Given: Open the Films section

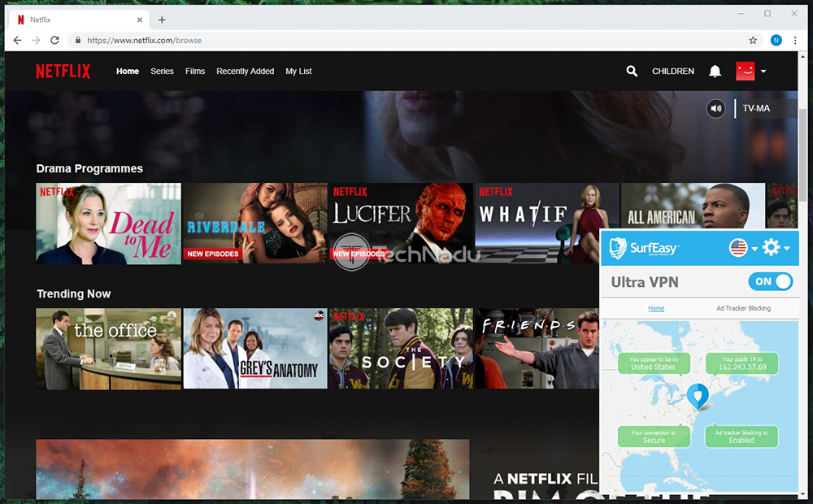Looking at the screenshot, I should (195, 71).
